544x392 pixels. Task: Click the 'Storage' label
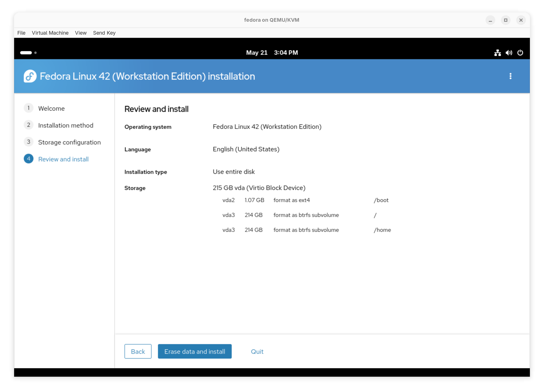(135, 188)
